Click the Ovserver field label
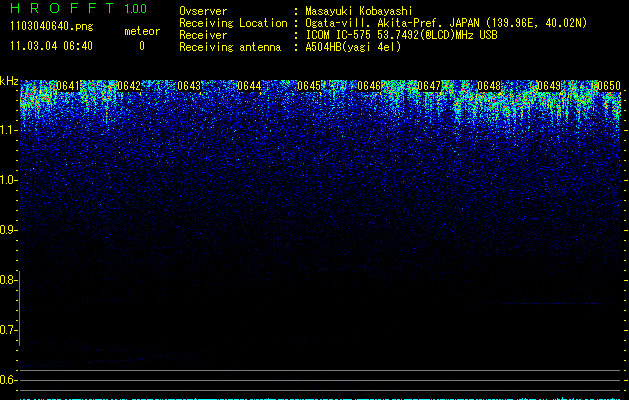Image resolution: width=629 pixels, height=400 pixels. tap(203, 11)
